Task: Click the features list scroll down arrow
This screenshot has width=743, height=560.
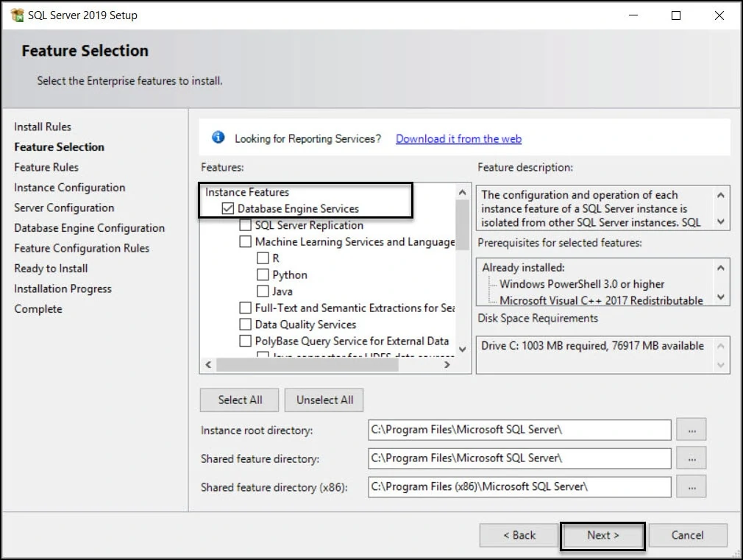Action: tap(463, 349)
